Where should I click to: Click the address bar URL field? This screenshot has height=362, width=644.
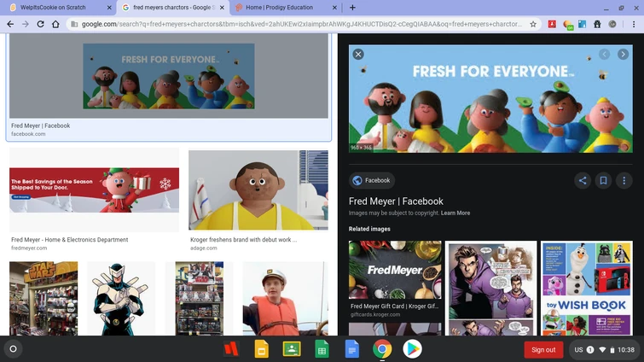pyautogui.click(x=302, y=24)
